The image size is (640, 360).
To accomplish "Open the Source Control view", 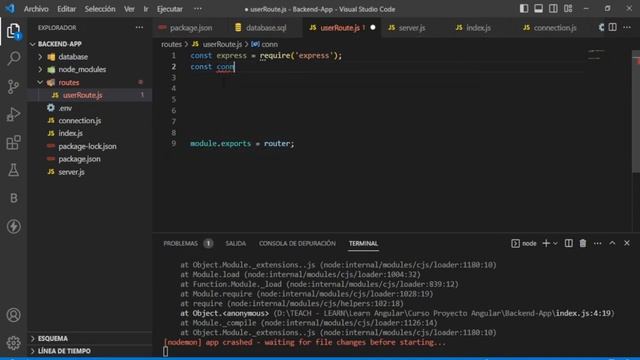I will click(13, 87).
